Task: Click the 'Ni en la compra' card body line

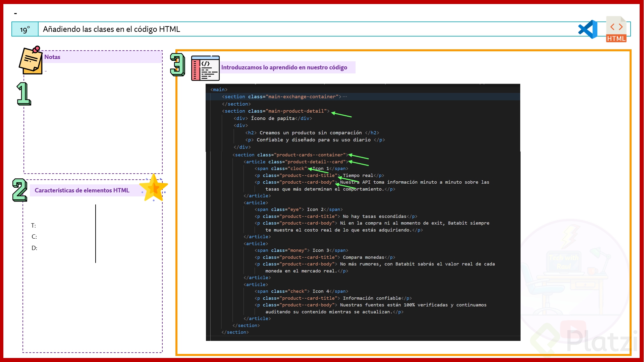Action: pos(372,223)
